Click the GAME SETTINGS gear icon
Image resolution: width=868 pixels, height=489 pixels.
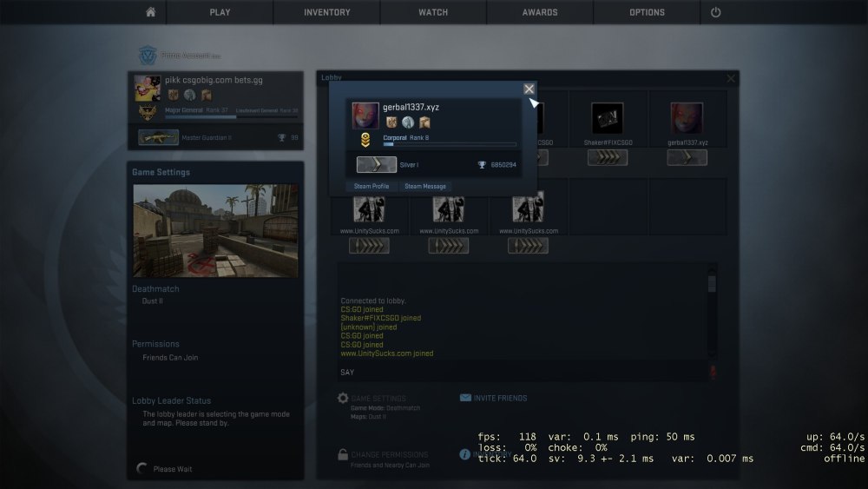(x=343, y=398)
